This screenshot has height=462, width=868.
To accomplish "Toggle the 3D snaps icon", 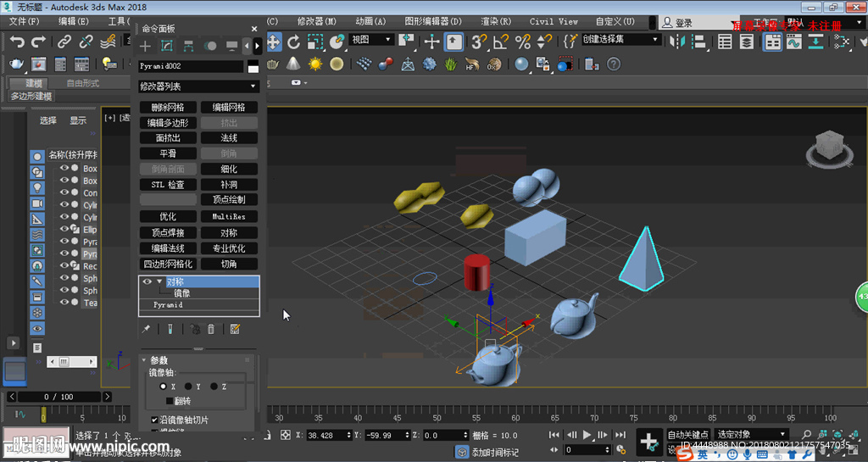I will (480, 42).
